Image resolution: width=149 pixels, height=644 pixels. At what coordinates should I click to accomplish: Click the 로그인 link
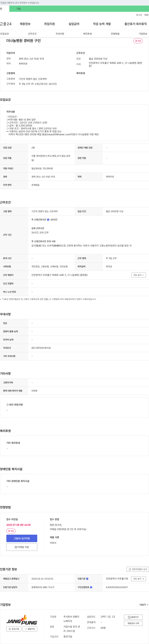click(139, 15)
